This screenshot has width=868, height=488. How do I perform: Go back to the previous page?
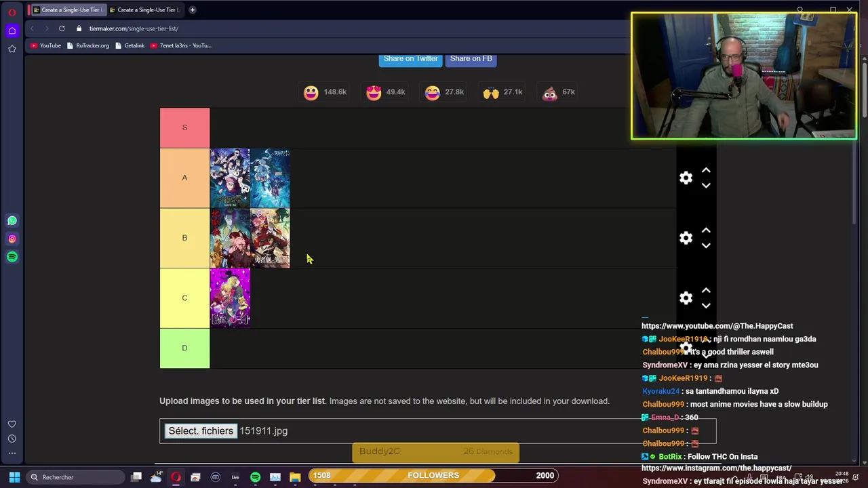click(32, 28)
